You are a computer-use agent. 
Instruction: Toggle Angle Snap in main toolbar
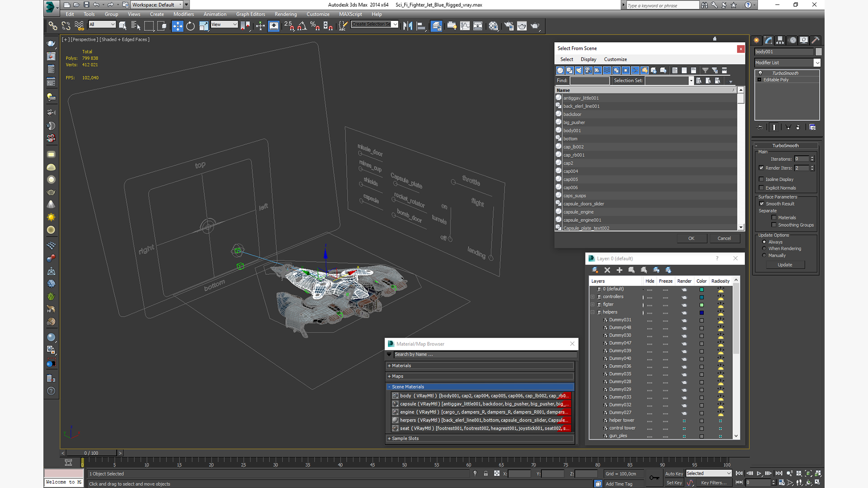302,26
